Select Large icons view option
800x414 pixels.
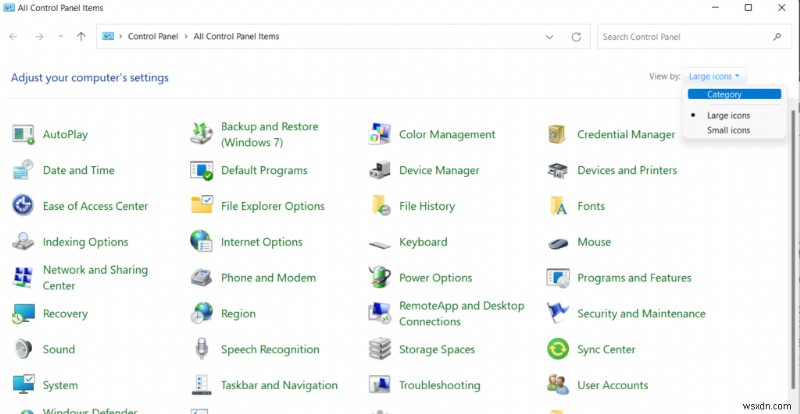pyautogui.click(x=728, y=115)
